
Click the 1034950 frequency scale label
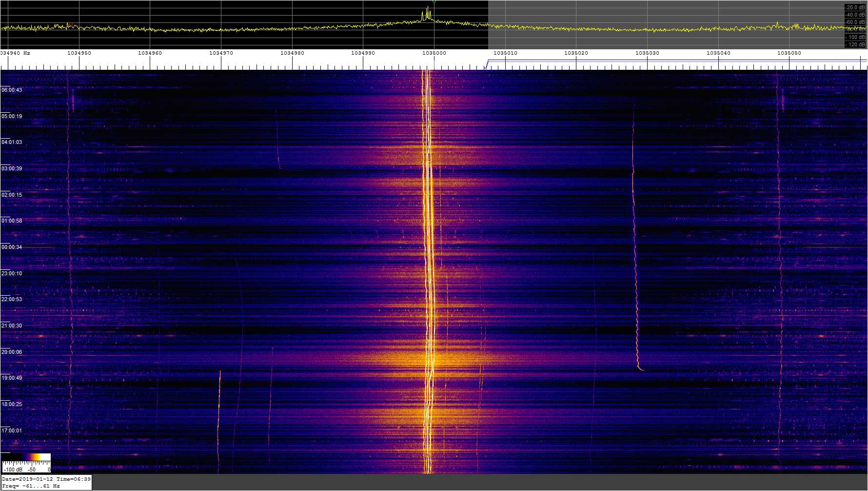[x=79, y=53]
